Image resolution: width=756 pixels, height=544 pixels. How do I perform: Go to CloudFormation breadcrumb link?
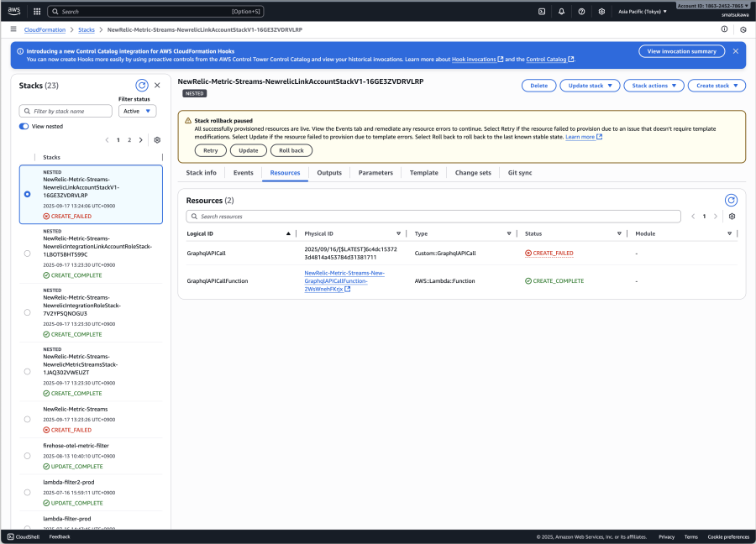tap(45, 30)
